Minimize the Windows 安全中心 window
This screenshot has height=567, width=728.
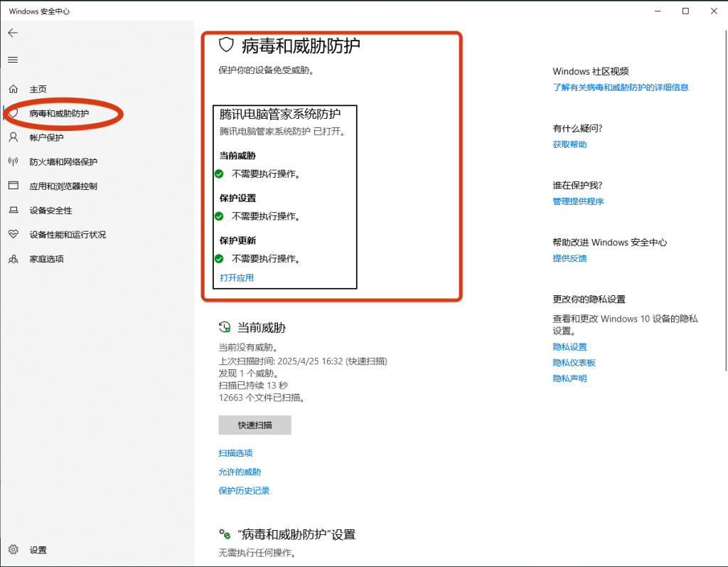click(658, 11)
